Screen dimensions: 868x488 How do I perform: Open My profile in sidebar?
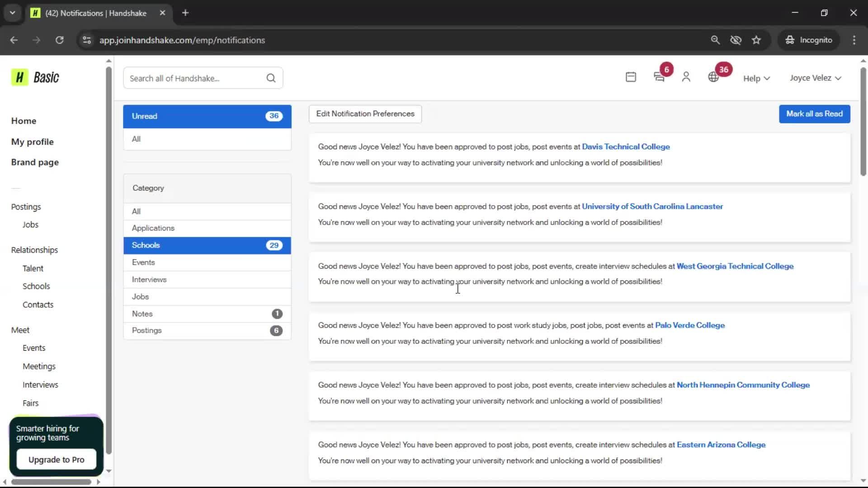(x=32, y=142)
